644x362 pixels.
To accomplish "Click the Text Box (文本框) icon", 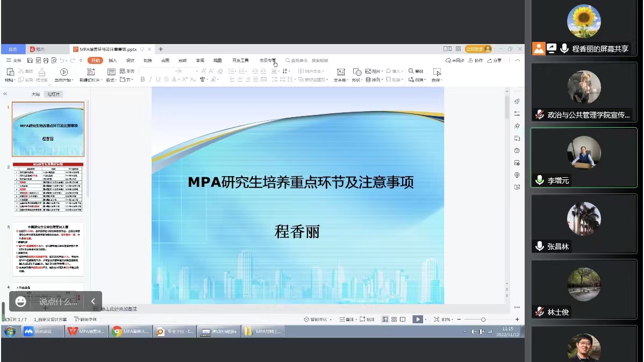I will tap(340, 72).
